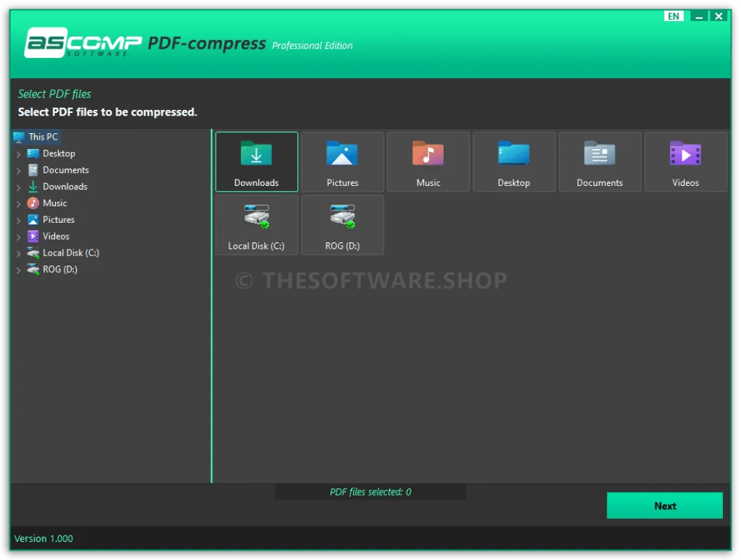The height and width of the screenshot is (560, 741).
Task: Open the Documents folder tile
Action: point(600,161)
